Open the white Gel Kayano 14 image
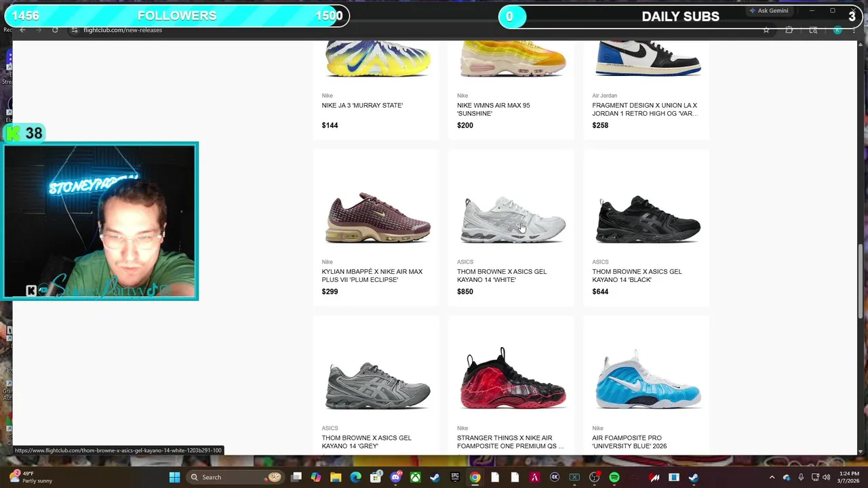The width and height of the screenshot is (868, 488). 513,219
